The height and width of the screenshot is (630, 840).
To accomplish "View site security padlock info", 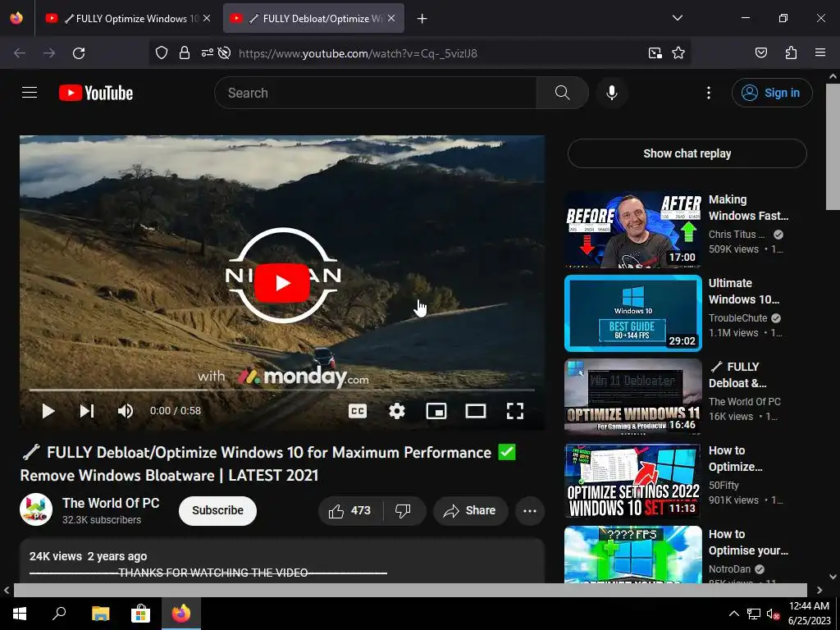I will (185, 52).
